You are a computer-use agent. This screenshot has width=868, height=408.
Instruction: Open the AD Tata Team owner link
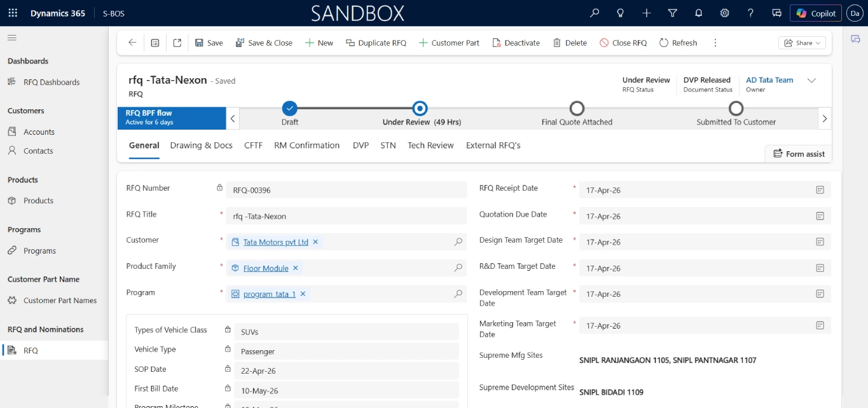click(x=769, y=80)
